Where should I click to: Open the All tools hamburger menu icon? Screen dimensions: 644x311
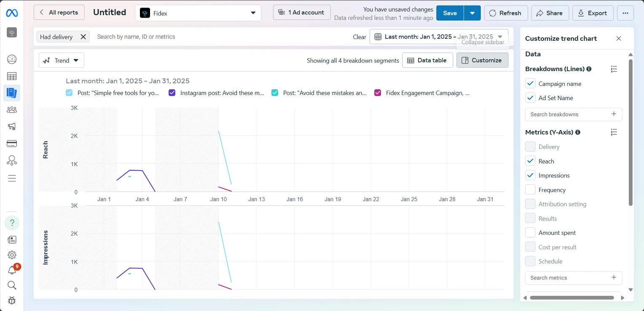point(12,178)
